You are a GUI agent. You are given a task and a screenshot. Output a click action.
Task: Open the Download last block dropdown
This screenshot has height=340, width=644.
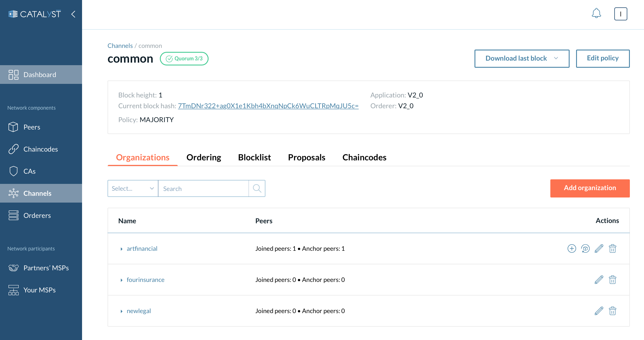pos(521,58)
